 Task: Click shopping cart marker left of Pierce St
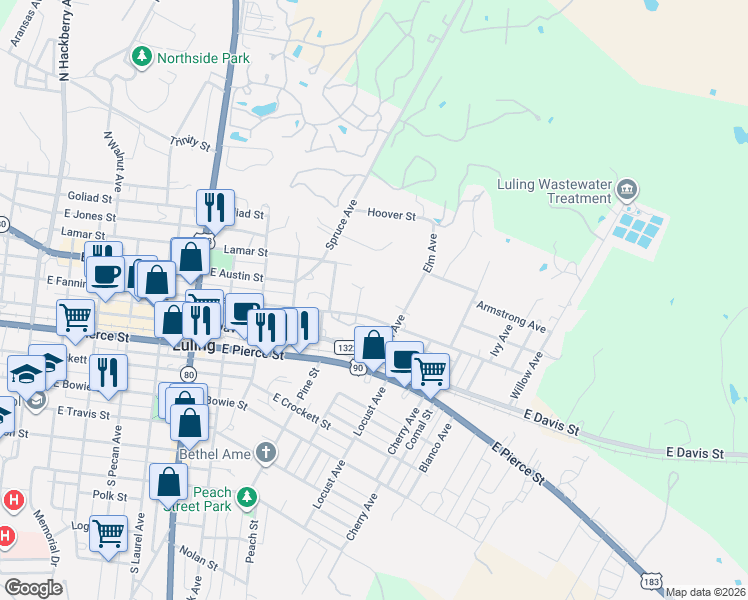(x=75, y=318)
